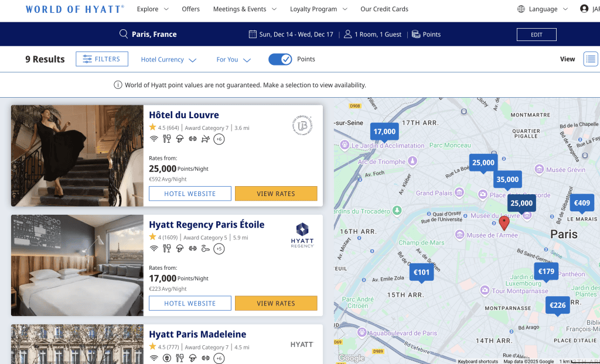
Task: Open the For You sort dropdown
Action: click(233, 60)
